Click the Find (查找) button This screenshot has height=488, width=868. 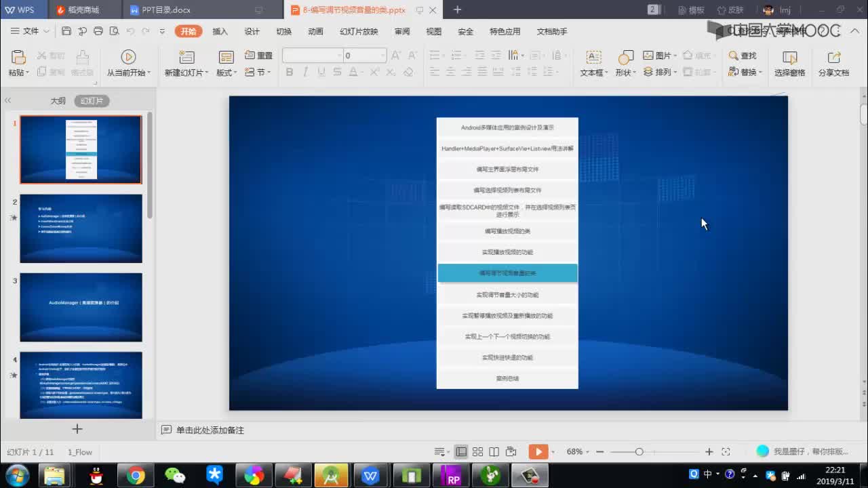pyautogui.click(x=743, y=56)
